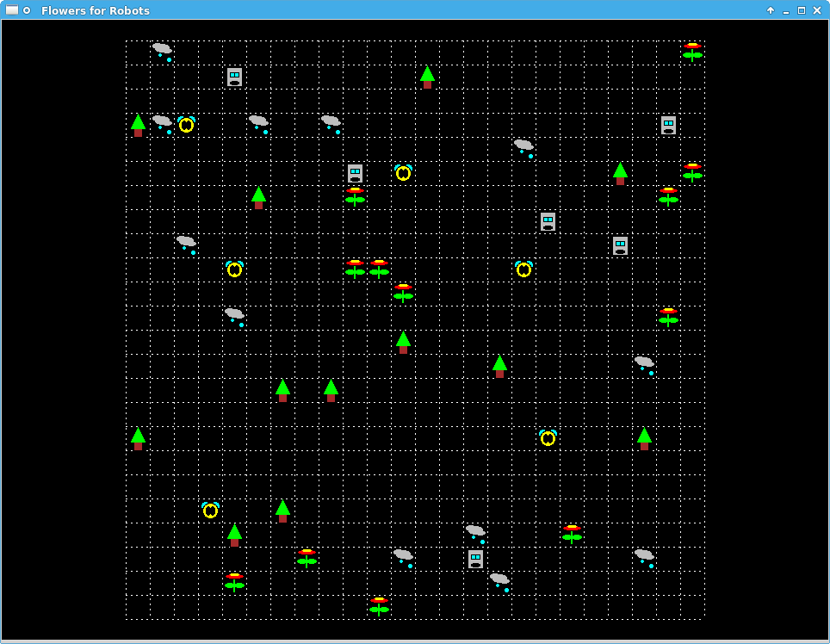Image resolution: width=830 pixels, height=644 pixels.
Task: Click the bottom-left alarm clock beside a tree
Action: [x=211, y=510]
